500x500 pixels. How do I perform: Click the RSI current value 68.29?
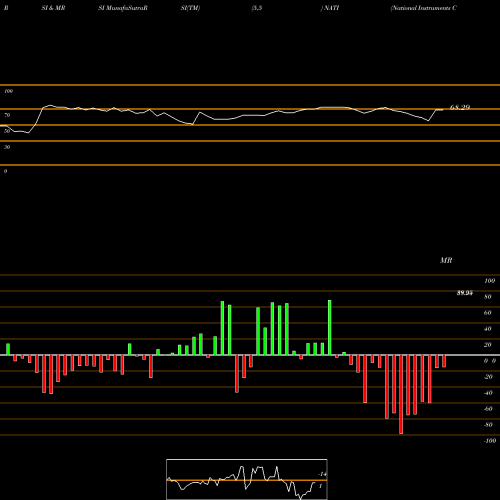pyautogui.click(x=460, y=107)
